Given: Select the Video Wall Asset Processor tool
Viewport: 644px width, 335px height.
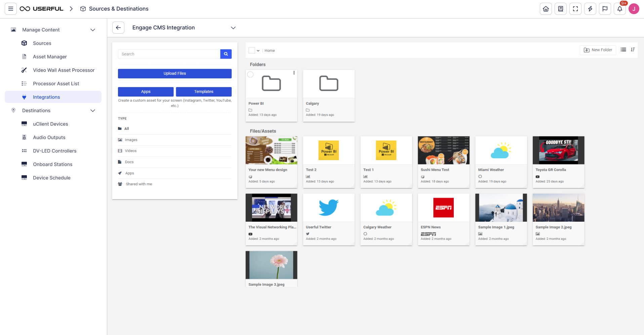Looking at the screenshot, I should click(64, 70).
